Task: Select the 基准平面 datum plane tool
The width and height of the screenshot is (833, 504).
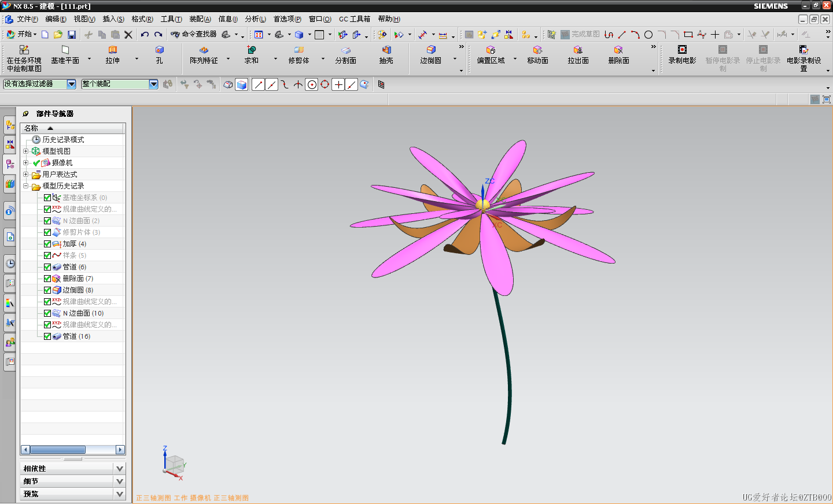Action: 65,55
